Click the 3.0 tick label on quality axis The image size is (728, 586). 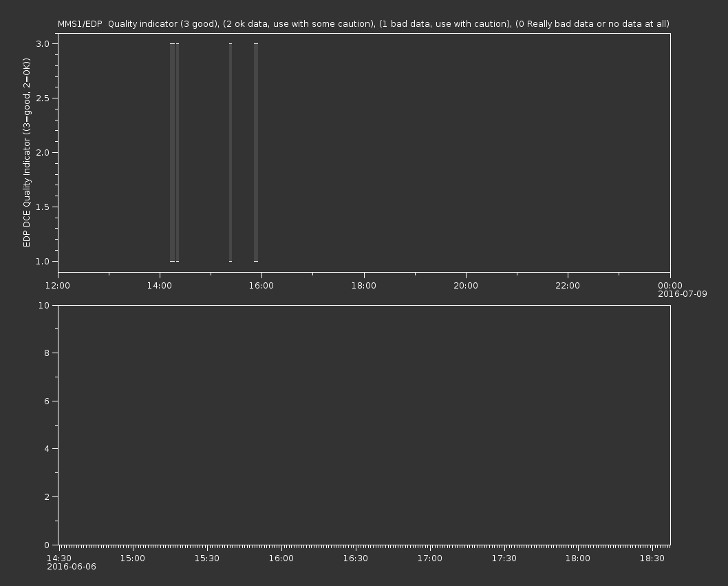(x=43, y=43)
